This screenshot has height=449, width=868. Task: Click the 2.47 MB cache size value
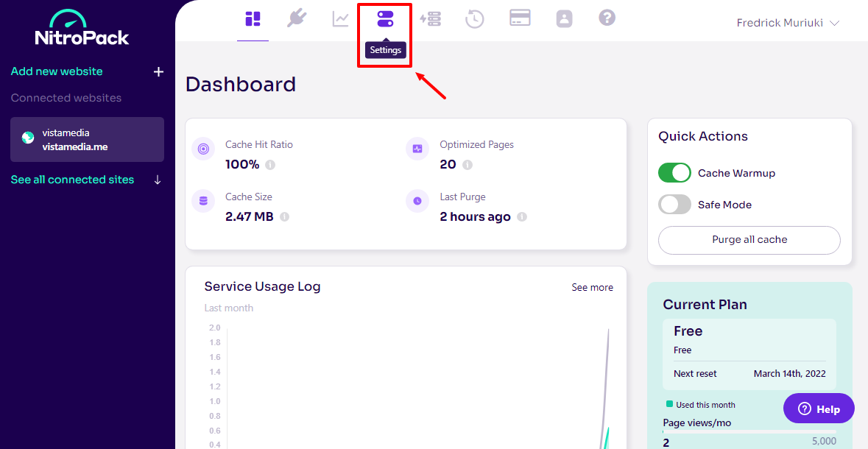pyautogui.click(x=249, y=216)
